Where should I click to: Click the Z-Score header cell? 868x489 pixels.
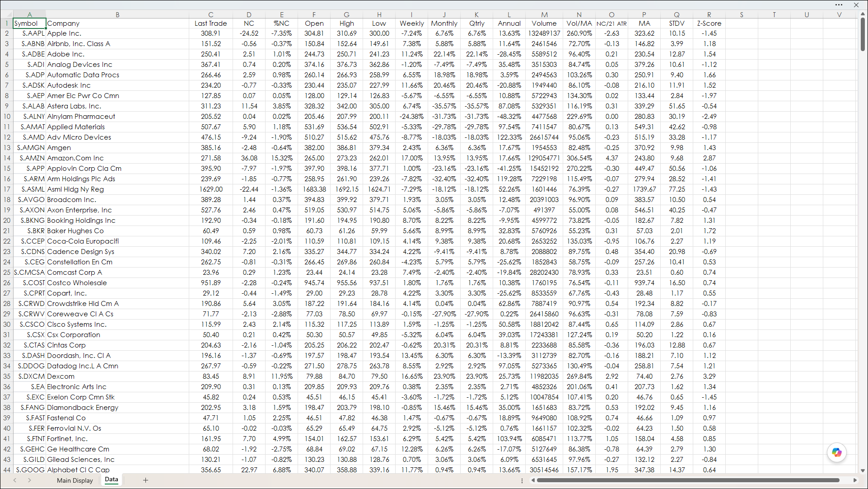709,24
